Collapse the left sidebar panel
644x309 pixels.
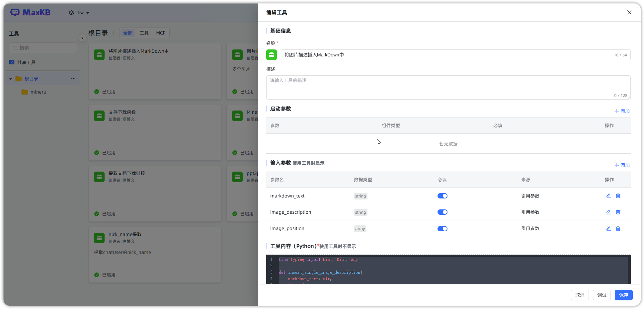[x=82, y=38]
